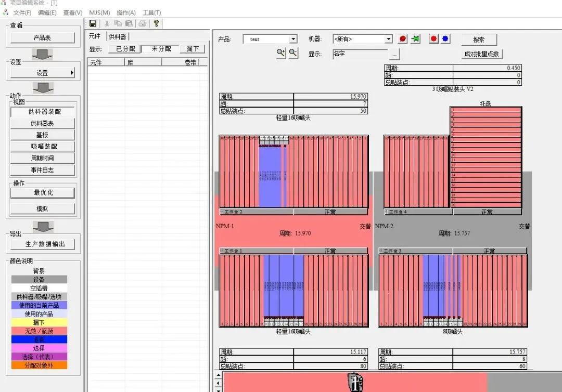
Task: Click the 成对批量点数 button
Action: pyautogui.click(x=482, y=54)
